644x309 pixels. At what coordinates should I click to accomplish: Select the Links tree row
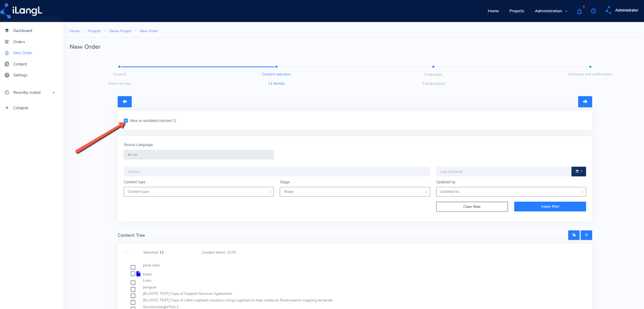tap(147, 281)
